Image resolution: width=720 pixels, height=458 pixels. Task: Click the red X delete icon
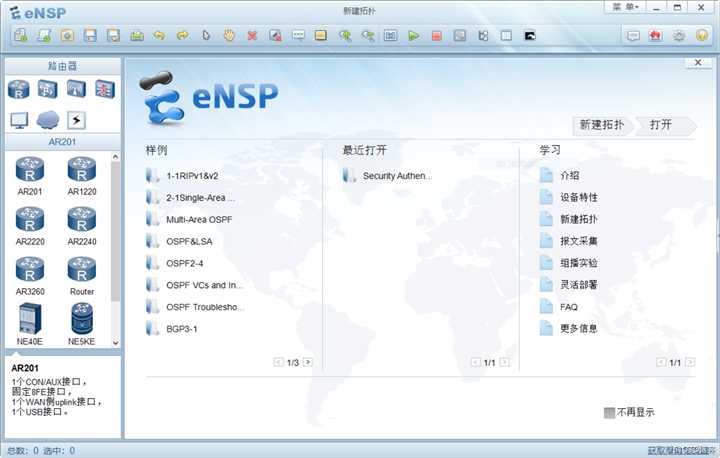(x=252, y=35)
